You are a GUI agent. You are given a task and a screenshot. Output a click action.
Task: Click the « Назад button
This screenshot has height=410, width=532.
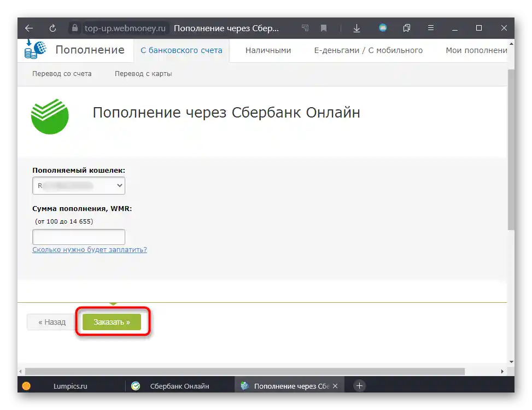[52, 322]
